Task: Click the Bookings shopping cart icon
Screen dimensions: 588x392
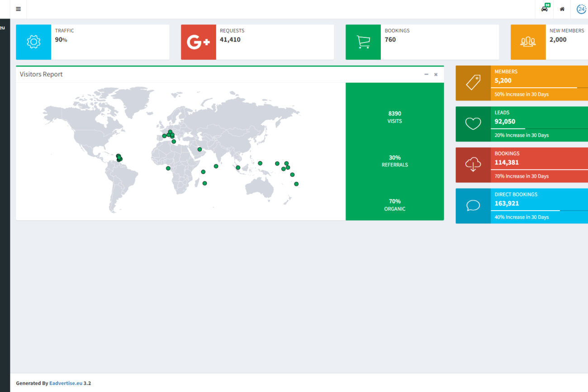Action: click(x=363, y=42)
